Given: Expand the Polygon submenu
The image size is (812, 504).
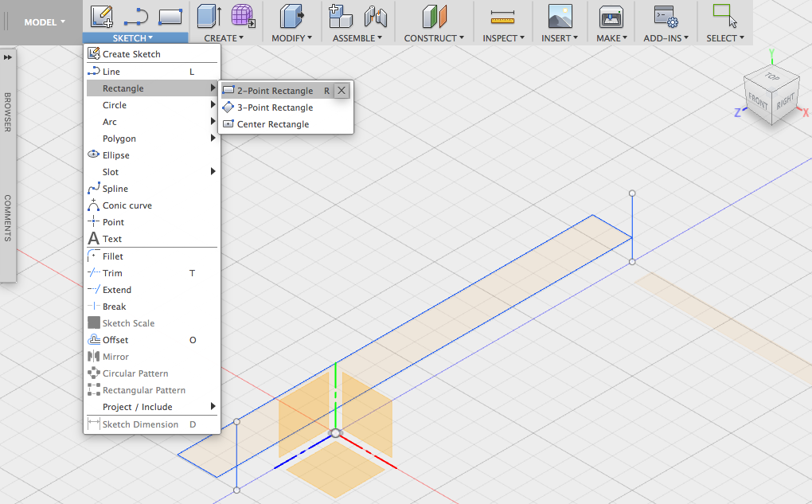Looking at the screenshot, I should point(152,139).
